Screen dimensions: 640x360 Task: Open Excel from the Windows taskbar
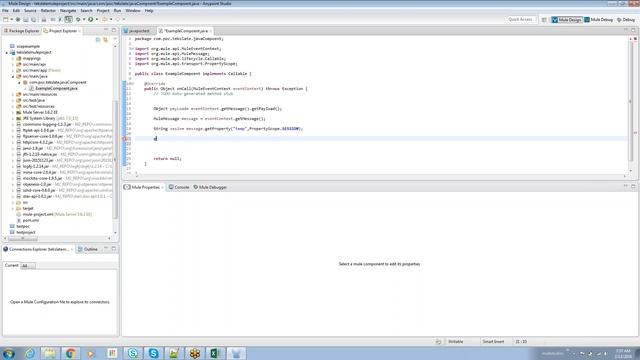(215, 353)
